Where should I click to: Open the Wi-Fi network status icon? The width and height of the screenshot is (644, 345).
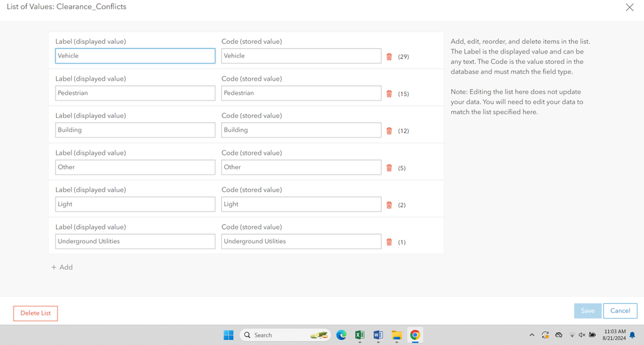572,335
